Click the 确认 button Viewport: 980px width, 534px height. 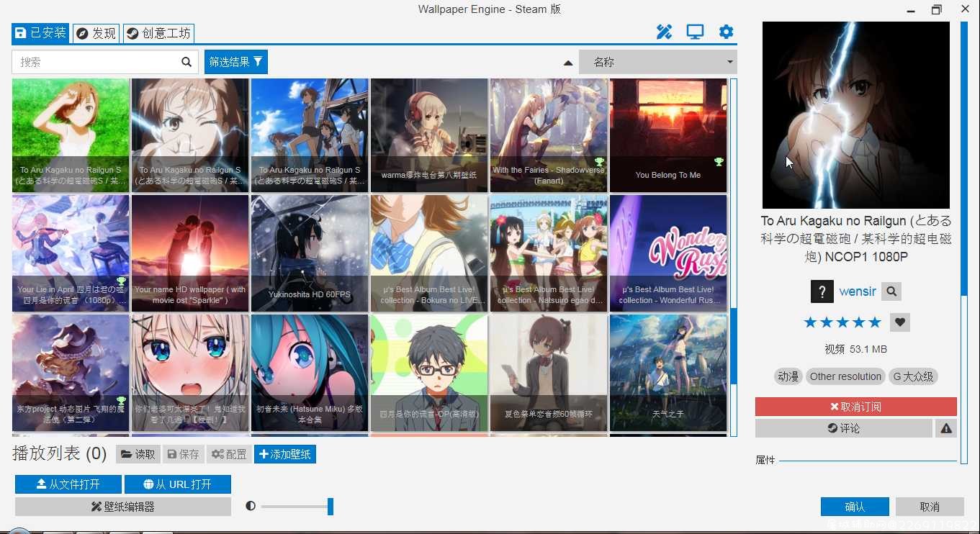[855, 507]
